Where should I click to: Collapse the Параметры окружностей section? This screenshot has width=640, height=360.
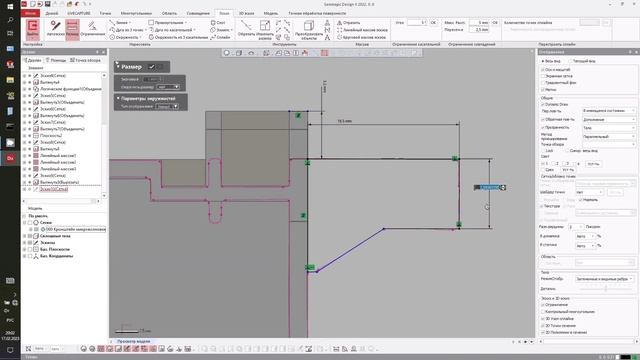pos(118,98)
